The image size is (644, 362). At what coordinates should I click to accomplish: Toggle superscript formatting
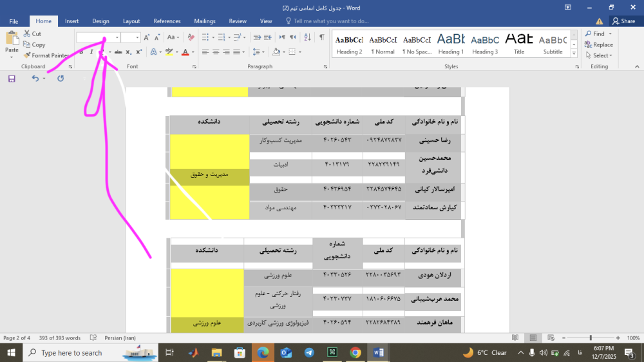139,52
